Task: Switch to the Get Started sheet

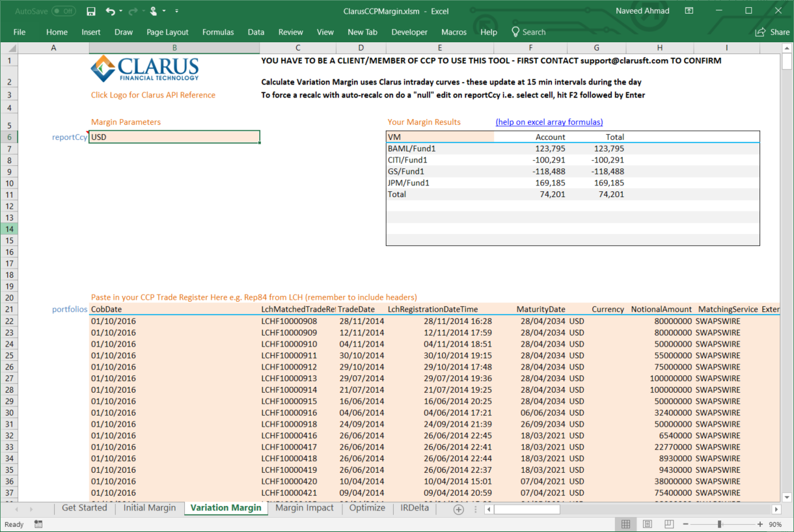Action: pos(85,508)
